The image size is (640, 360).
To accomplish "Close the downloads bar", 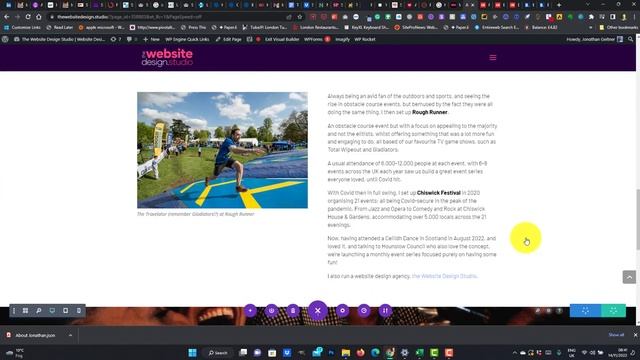I will [635, 335].
